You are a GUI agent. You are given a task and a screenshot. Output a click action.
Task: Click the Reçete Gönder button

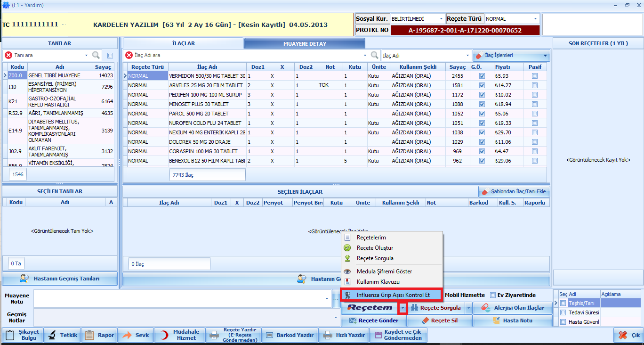point(374,320)
